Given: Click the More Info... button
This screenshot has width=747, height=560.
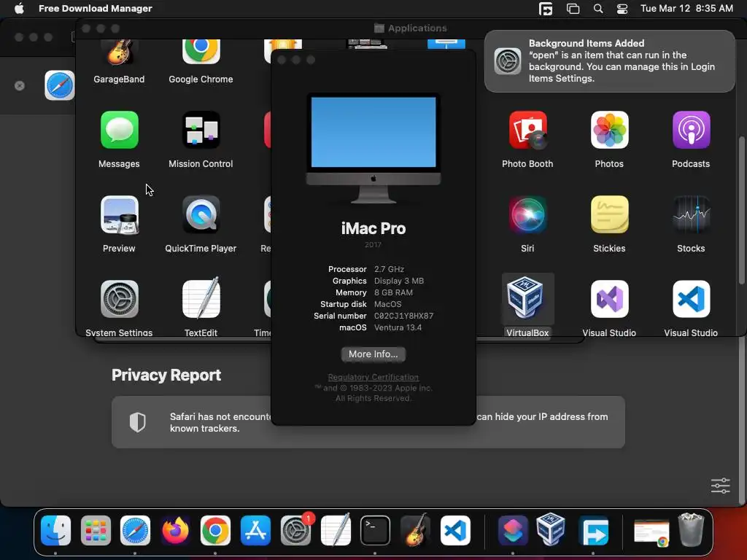Looking at the screenshot, I should coord(373,354).
